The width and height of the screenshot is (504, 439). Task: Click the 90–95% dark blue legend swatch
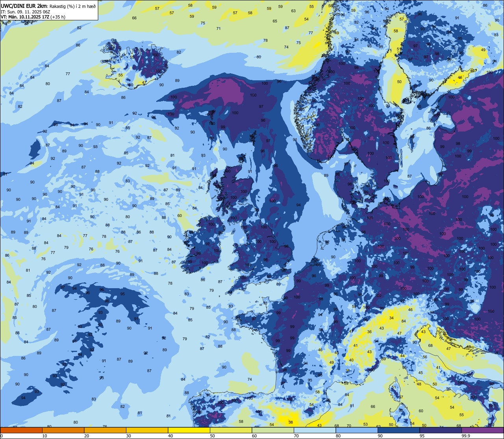point(398,430)
